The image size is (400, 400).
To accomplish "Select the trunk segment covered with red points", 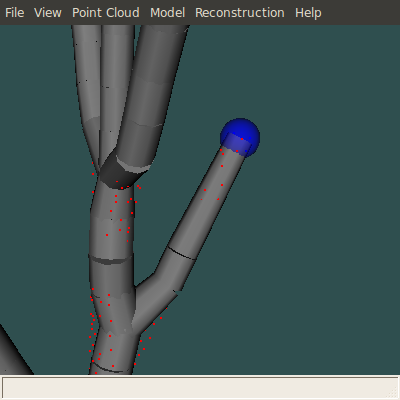I will click(x=112, y=220).
